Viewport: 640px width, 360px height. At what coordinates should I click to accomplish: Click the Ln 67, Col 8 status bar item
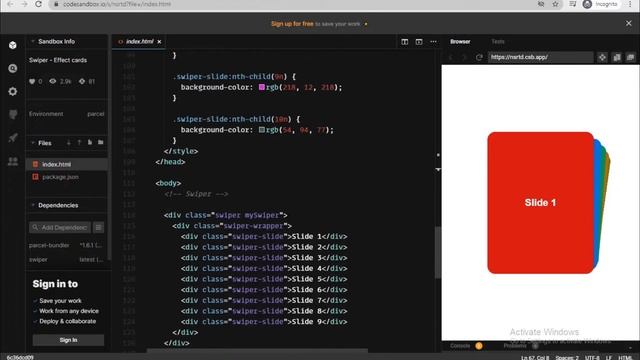(535, 358)
